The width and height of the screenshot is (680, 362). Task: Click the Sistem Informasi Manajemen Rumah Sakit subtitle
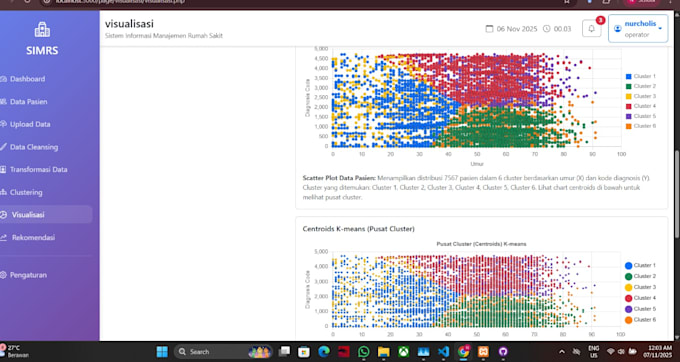[x=164, y=36]
